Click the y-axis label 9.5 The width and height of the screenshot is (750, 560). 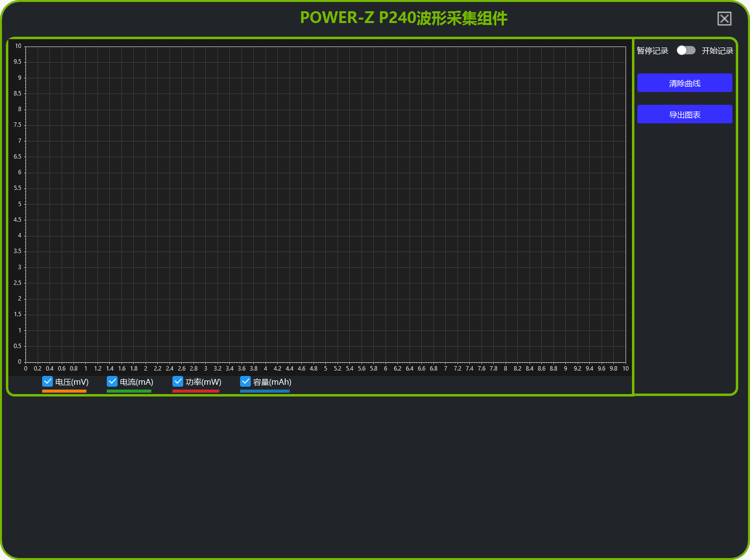click(x=18, y=62)
